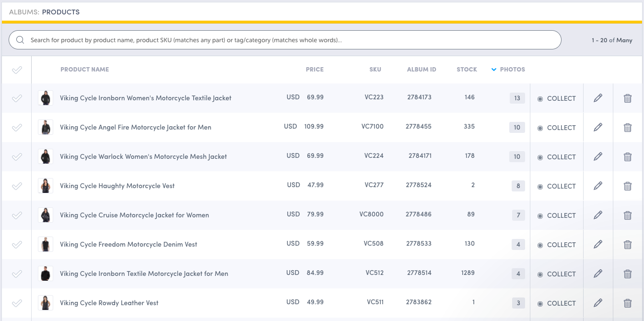This screenshot has width=644, height=321.
Task: Sort the table by Price column header
Action: pos(315,70)
